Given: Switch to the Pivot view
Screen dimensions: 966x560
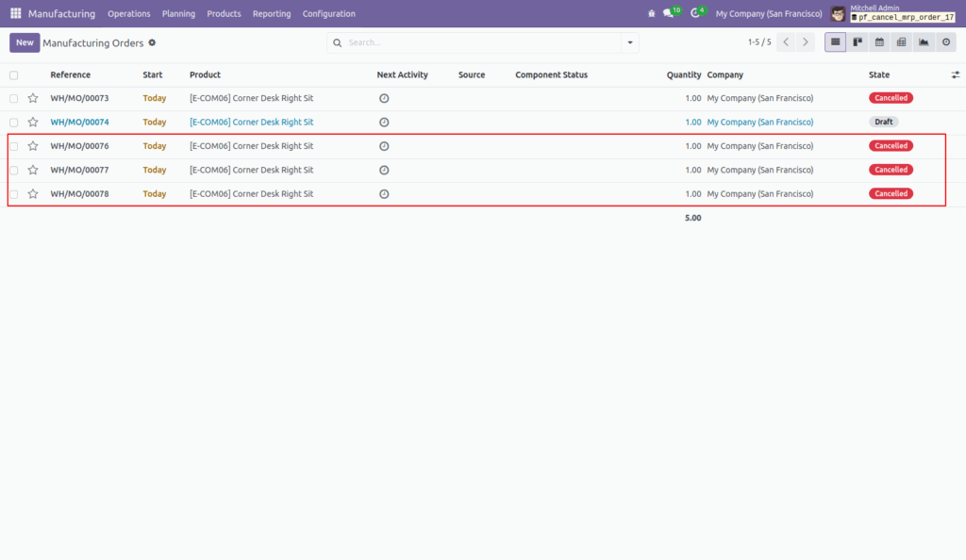Looking at the screenshot, I should pos(901,41).
